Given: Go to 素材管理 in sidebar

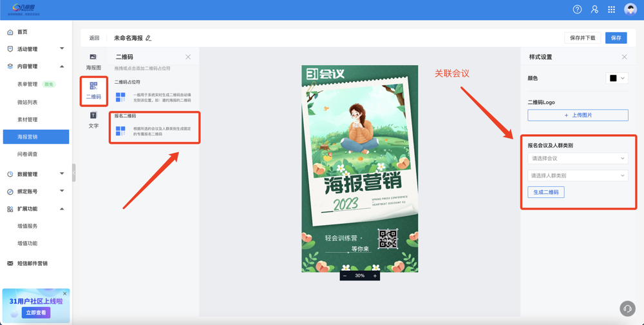Looking at the screenshot, I should pos(28,119).
